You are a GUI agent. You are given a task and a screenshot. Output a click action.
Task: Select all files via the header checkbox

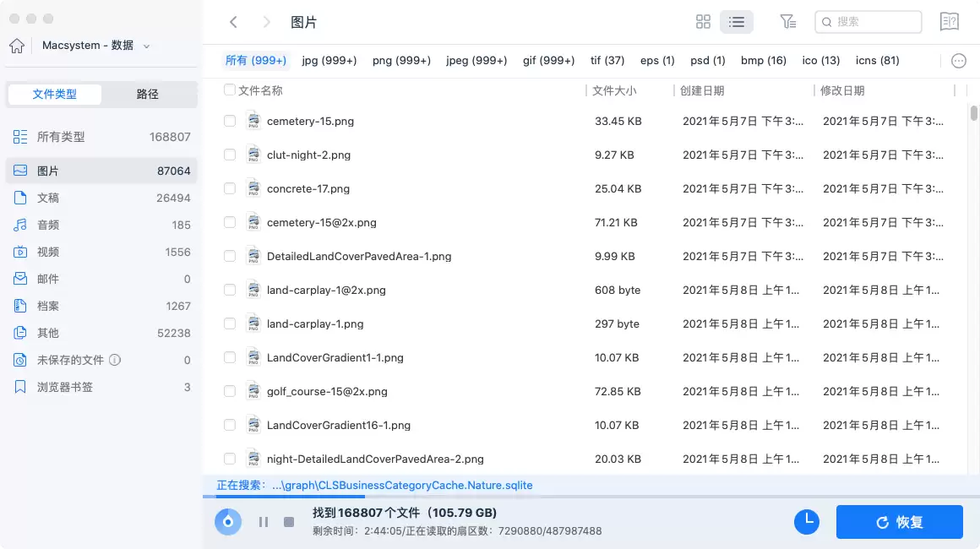pos(229,90)
